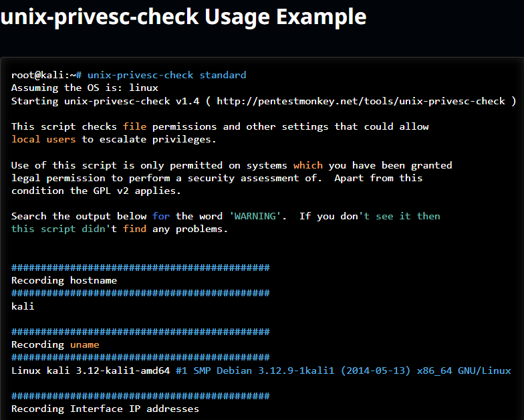
Task: Click the 'Use of this script is only permitted' line
Action: click(231, 165)
